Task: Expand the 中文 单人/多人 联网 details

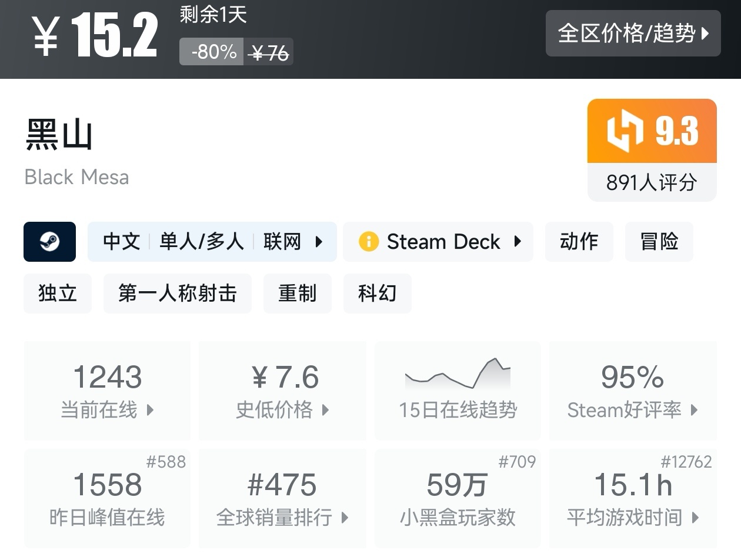Action: pyautogui.click(x=212, y=242)
